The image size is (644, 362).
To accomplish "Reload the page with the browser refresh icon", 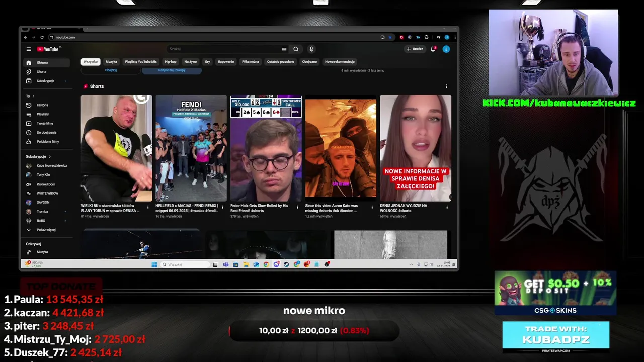I will point(42,37).
